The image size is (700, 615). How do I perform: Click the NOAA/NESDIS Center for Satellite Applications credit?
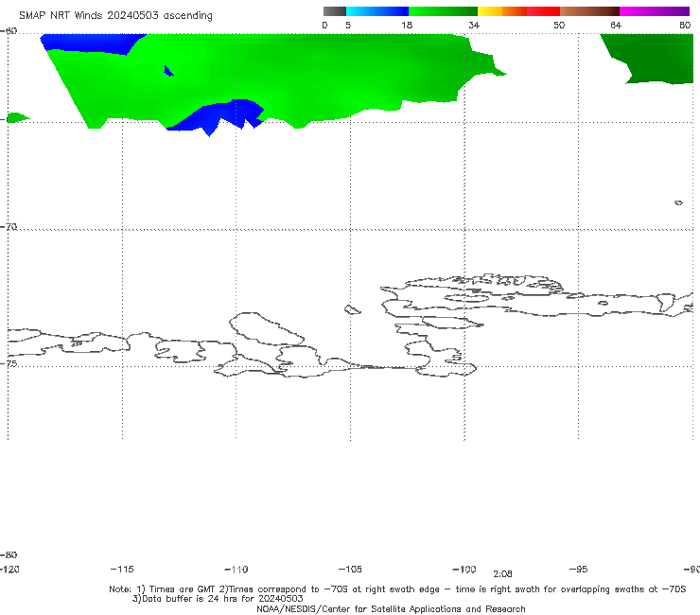[391, 609]
